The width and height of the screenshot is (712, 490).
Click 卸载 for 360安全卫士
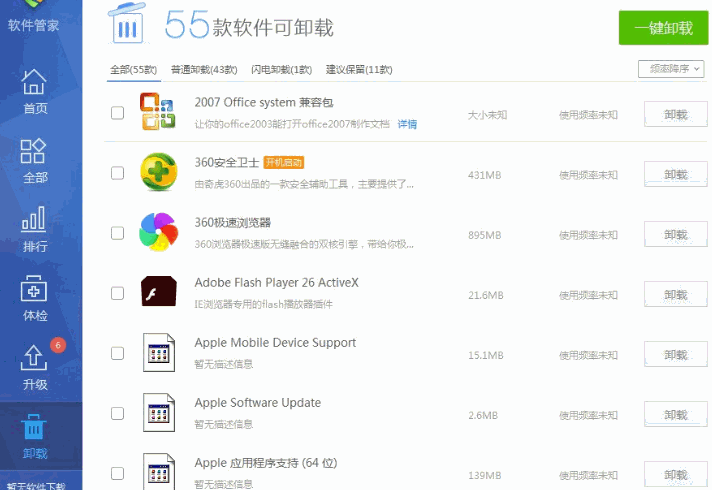click(x=676, y=174)
